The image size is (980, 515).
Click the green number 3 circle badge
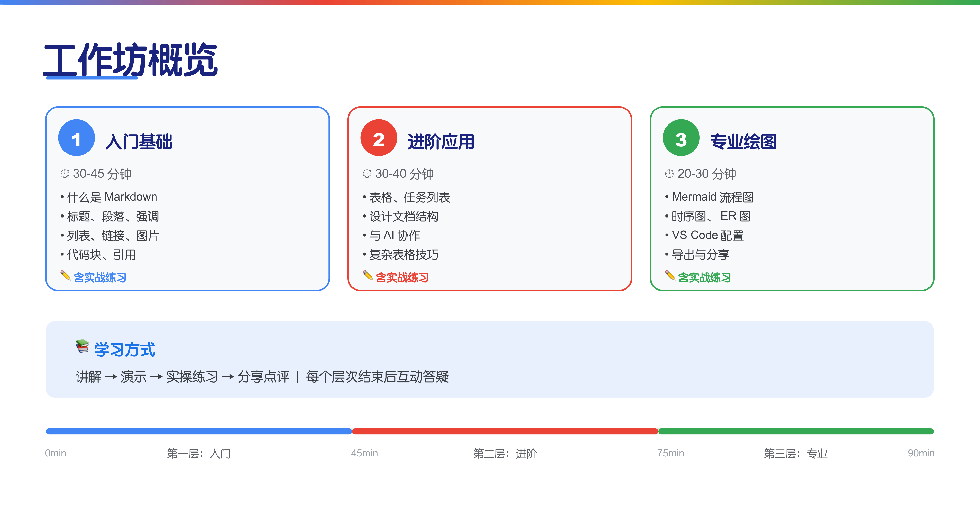(681, 138)
